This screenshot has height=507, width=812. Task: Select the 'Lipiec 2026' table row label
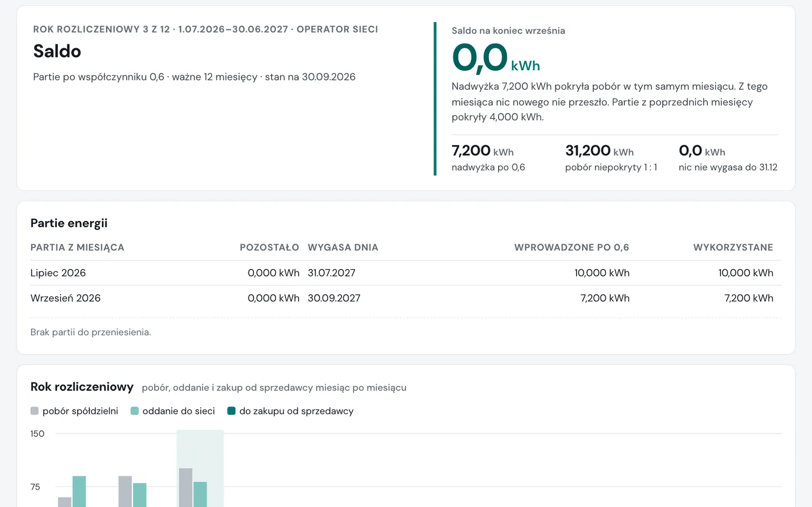[58, 273]
